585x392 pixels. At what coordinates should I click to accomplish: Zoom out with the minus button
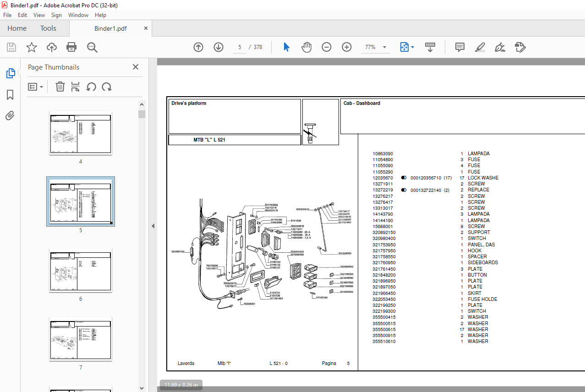327,47
